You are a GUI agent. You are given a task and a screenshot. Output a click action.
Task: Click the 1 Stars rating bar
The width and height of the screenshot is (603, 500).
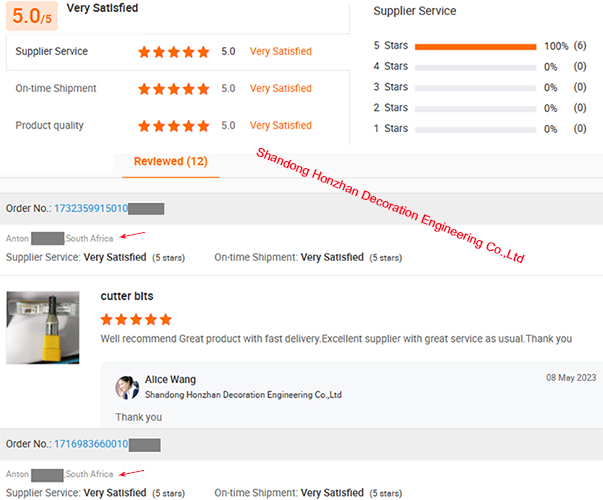475,130
